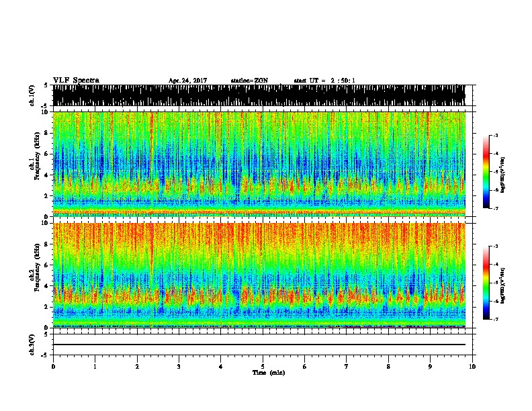The height and width of the screenshot is (411, 532).
Task: Click the "VLF Spectra" plot title
Action: pos(76,81)
